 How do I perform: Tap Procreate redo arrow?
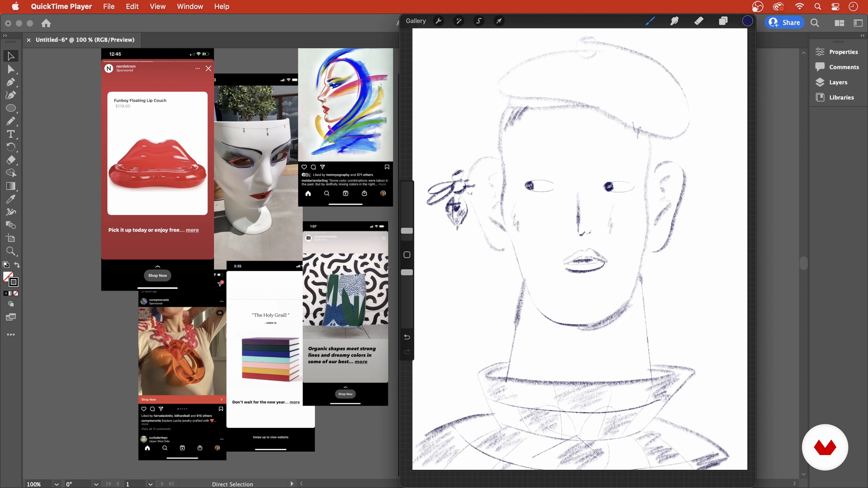point(407,352)
